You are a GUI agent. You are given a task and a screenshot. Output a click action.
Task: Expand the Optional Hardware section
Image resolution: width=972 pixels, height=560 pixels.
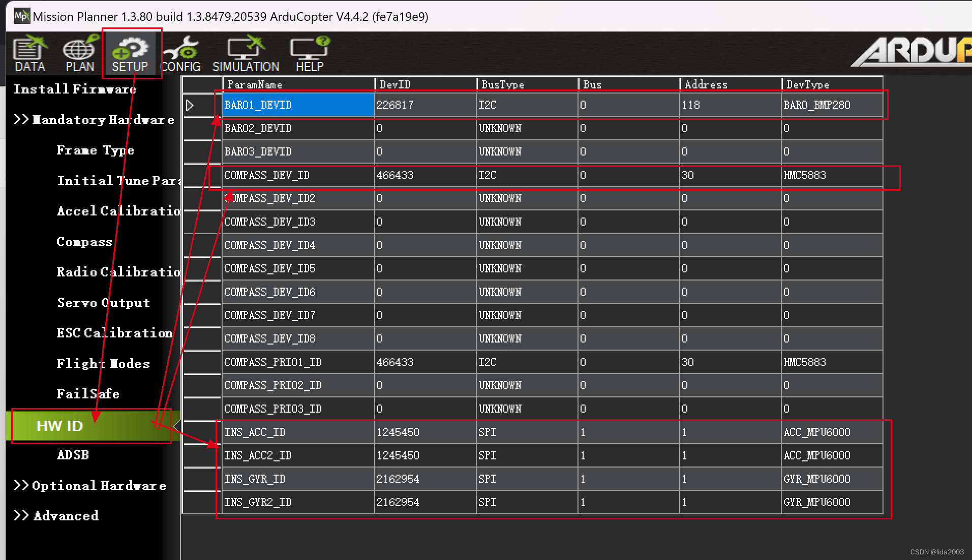click(x=90, y=486)
